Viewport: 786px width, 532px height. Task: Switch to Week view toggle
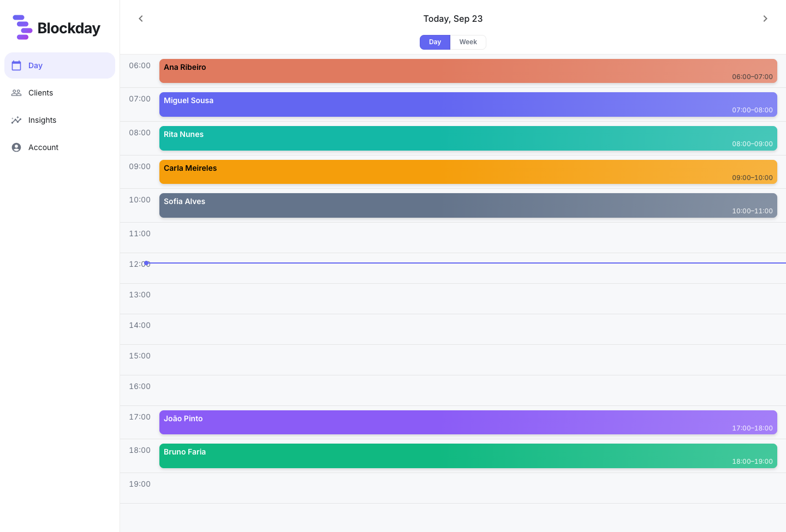click(x=468, y=42)
